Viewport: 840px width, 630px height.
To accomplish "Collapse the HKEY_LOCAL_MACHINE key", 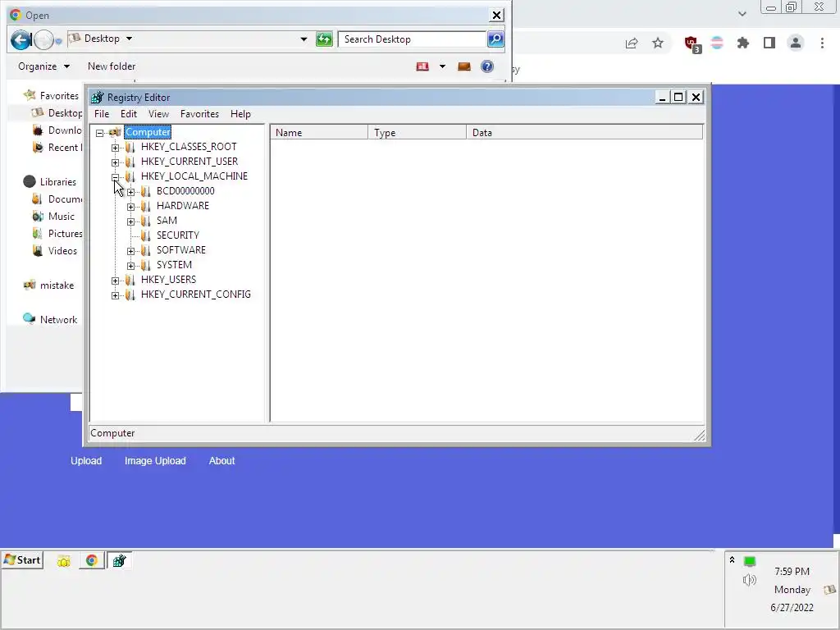I will coord(115,177).
